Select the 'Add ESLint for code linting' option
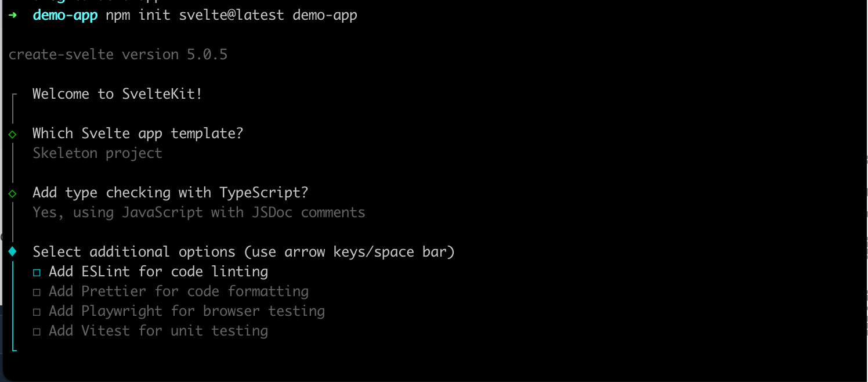The height and width of the screenshot is (382, 868). pyautogui.click(x=158, y=272)
